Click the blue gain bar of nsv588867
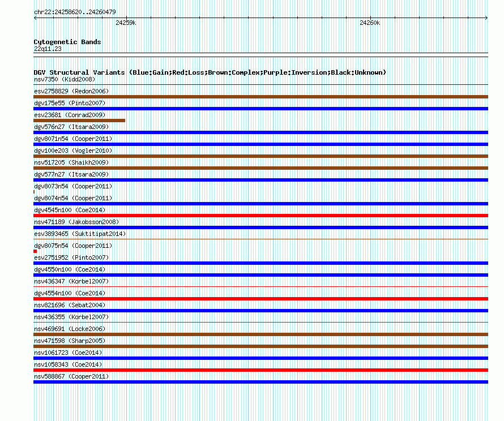The image size is (504, 421). pyautogui.click(x=260, y=382)
